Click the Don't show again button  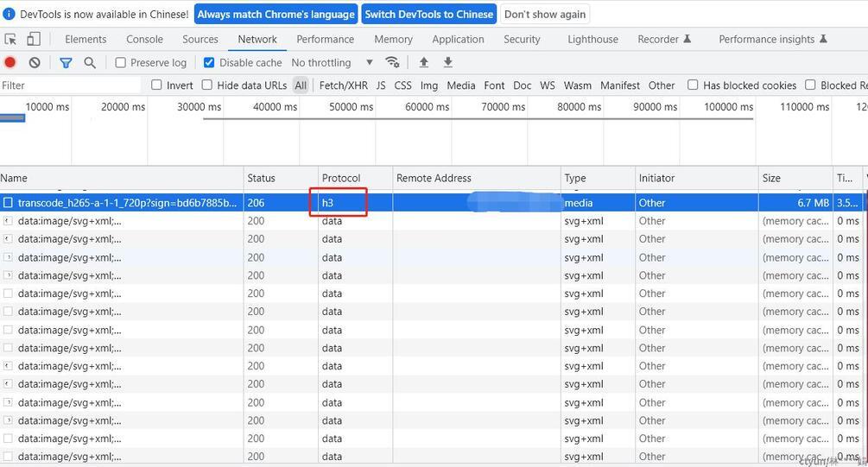545,14
